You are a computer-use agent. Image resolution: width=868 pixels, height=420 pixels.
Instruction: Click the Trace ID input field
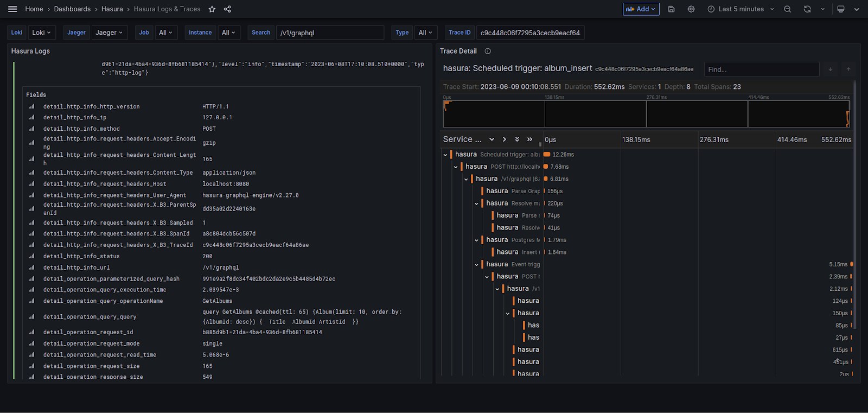click(x=530, y=33)
